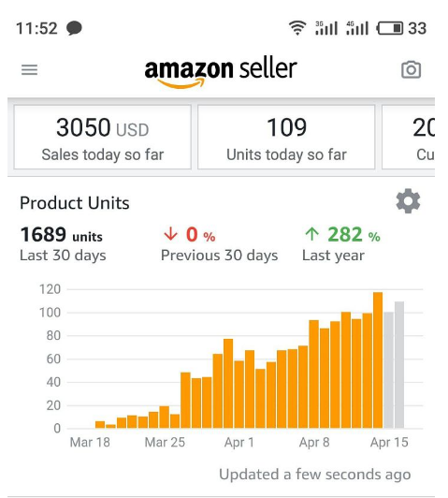Open the hamburger navigation menu
Image resolution: width=448 pixels, height=498 pixels.
30,69
